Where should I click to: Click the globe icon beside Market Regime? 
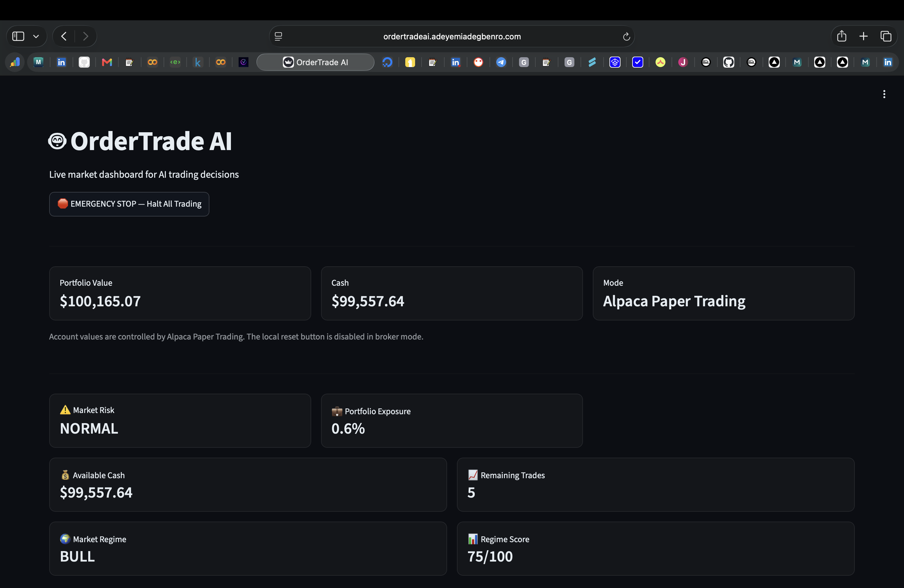[65, 538]
